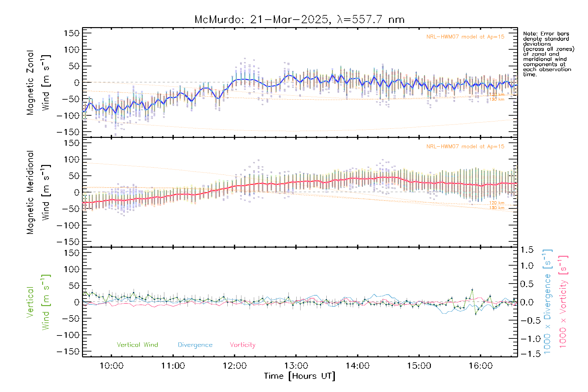Click the 12:00 time axis label
The image size is (588, 392).
pos(235,366)
